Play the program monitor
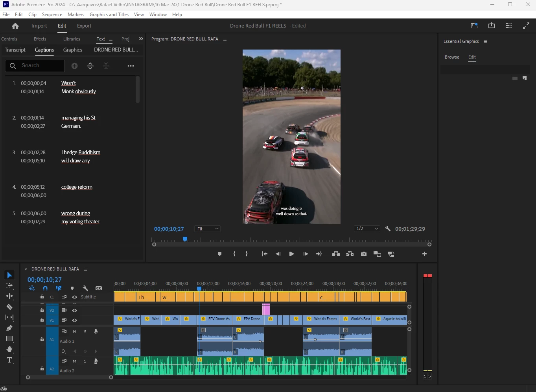 (x=291, y=254)
